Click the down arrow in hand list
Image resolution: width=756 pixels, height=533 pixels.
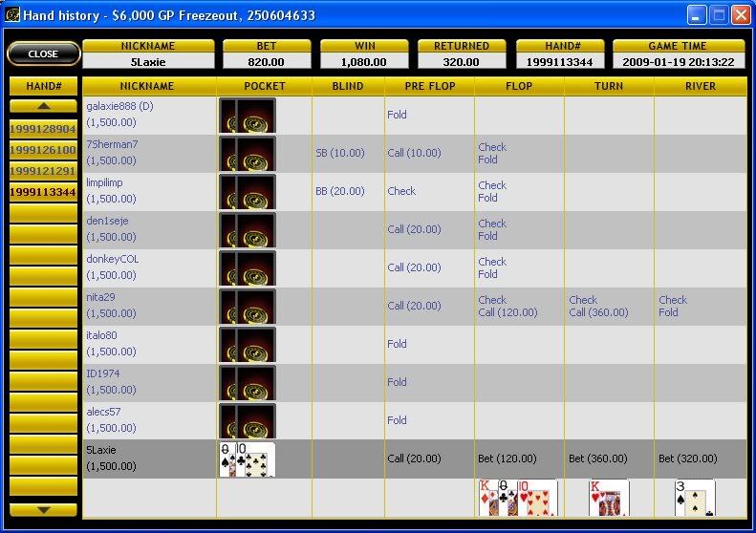pyautogui.click(x=43, y=510)
